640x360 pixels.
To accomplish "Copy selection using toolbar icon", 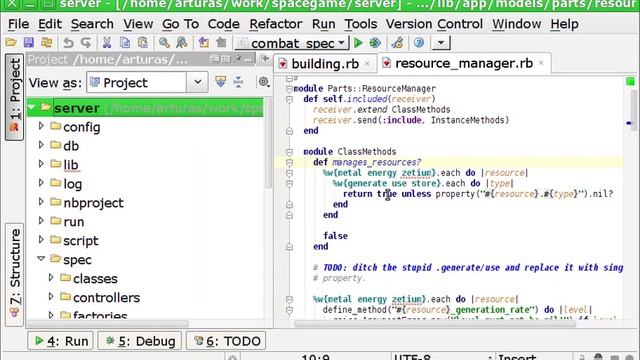I will pyautogui.click(x=125, y=43).
